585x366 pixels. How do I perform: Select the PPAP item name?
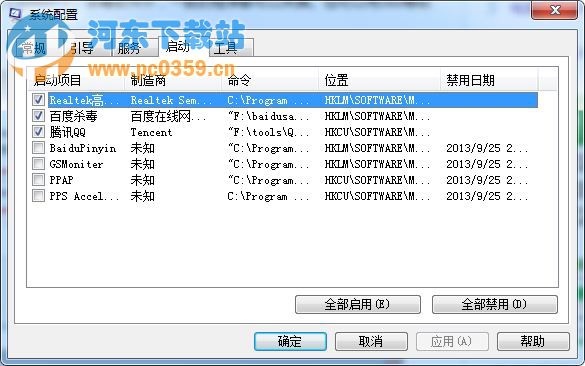tap(62, 180)
